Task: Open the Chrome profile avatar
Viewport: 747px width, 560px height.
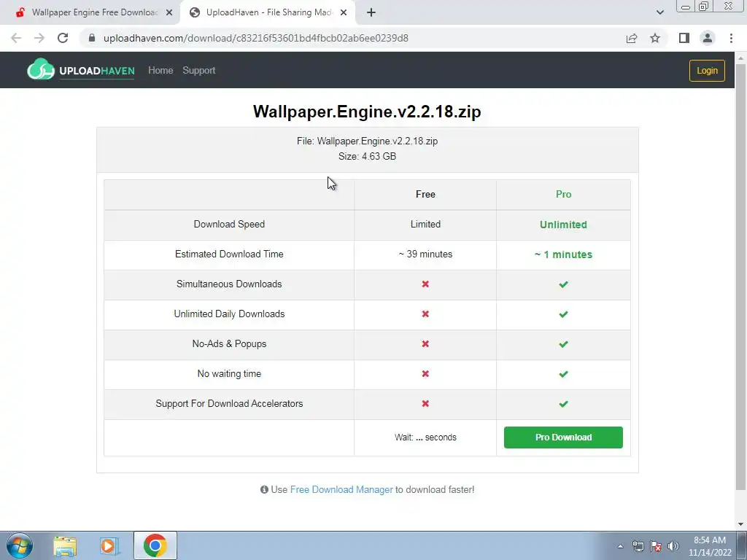Action: pos(708,38)
